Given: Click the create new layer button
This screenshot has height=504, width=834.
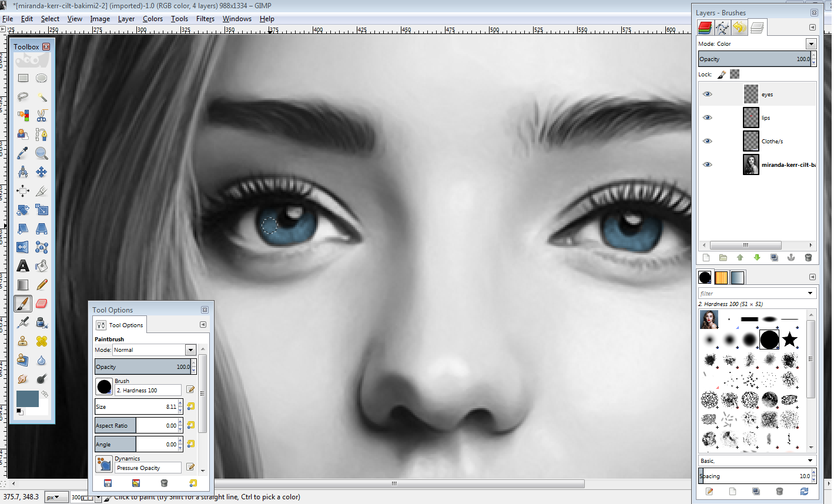Looking at the screenshot, I should pos(706,257).
